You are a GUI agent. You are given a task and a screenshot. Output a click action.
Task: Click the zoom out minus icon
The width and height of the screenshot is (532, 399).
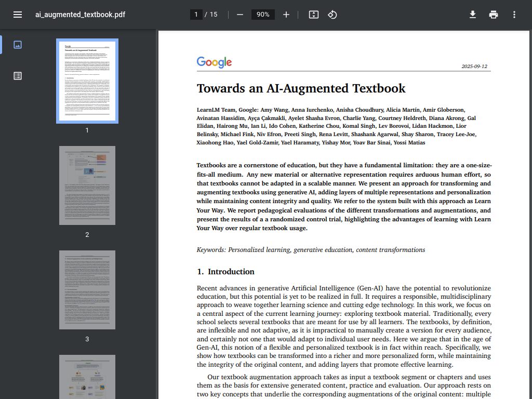[240, 15]
